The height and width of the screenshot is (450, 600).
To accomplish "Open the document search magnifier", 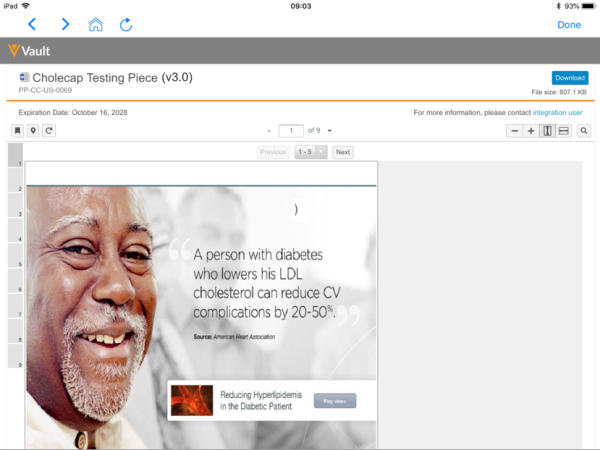I will (583, 131).
